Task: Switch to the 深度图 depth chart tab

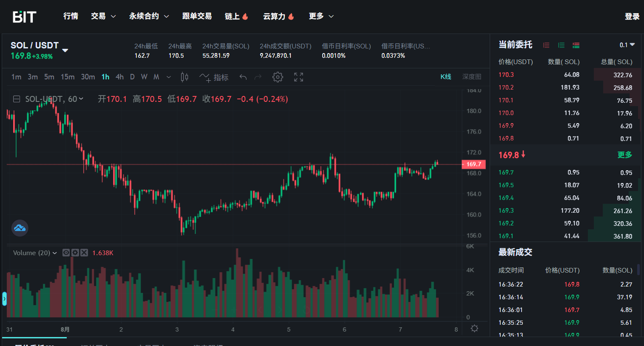Action: coord(471,77)
